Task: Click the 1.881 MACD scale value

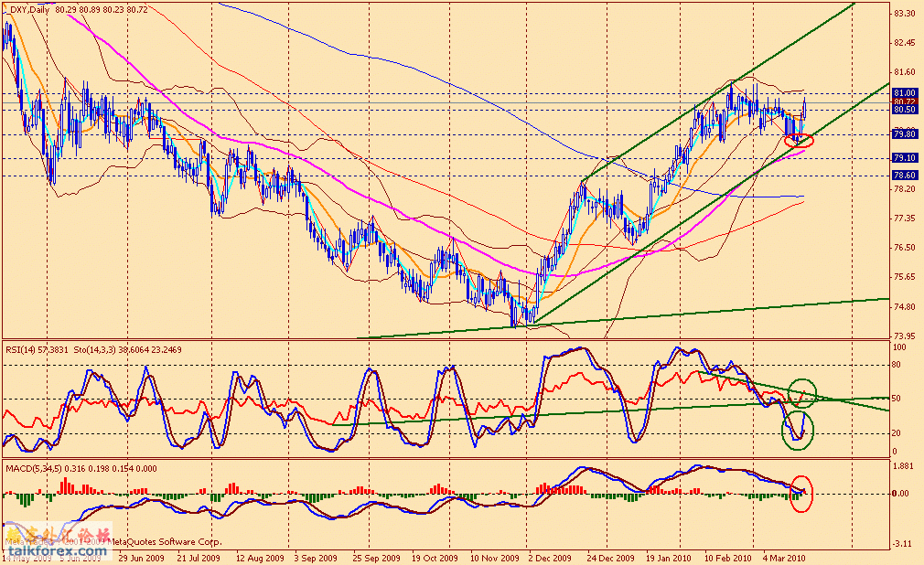Action: (x=904, y=464)
